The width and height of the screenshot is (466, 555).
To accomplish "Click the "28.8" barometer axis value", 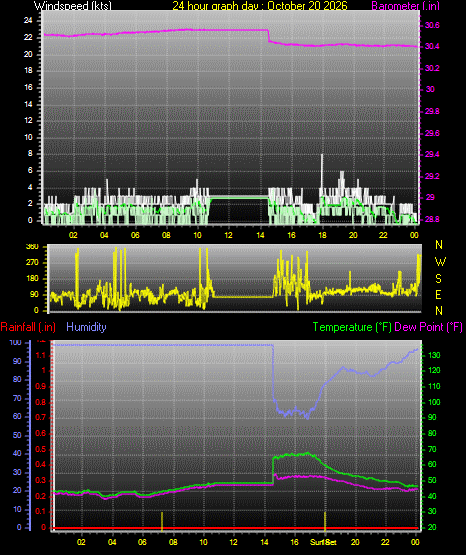I will pyautogui.click(x=432, y=219).
